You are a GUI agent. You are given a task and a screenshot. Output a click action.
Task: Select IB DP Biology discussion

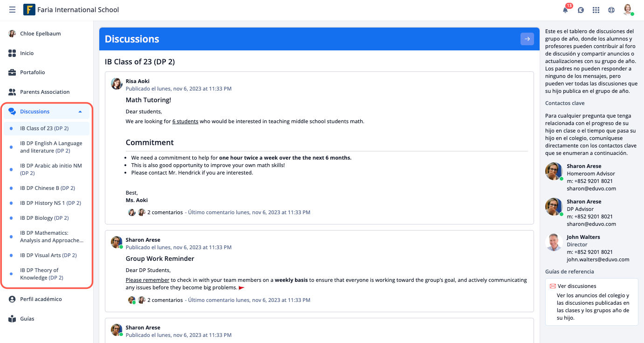(x=44, y=218)
